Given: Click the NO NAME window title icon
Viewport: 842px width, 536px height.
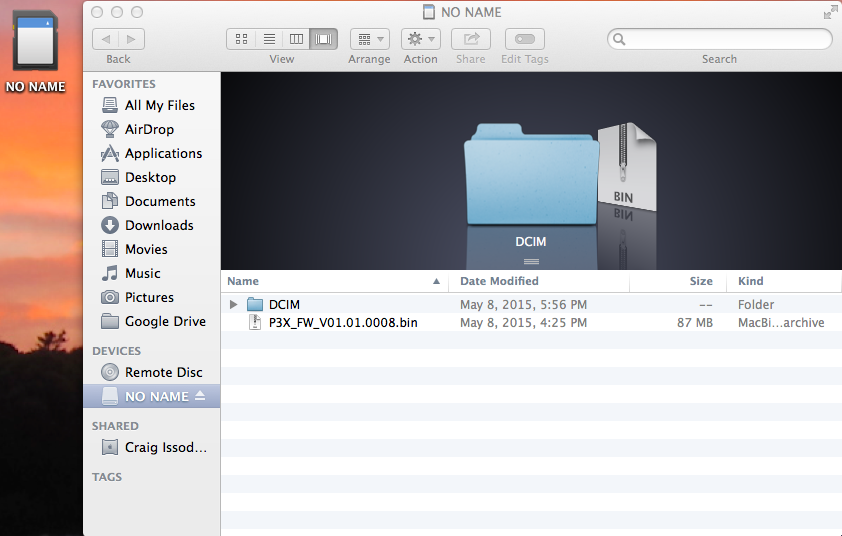Looking at the screenshot, I should point(429,12).
